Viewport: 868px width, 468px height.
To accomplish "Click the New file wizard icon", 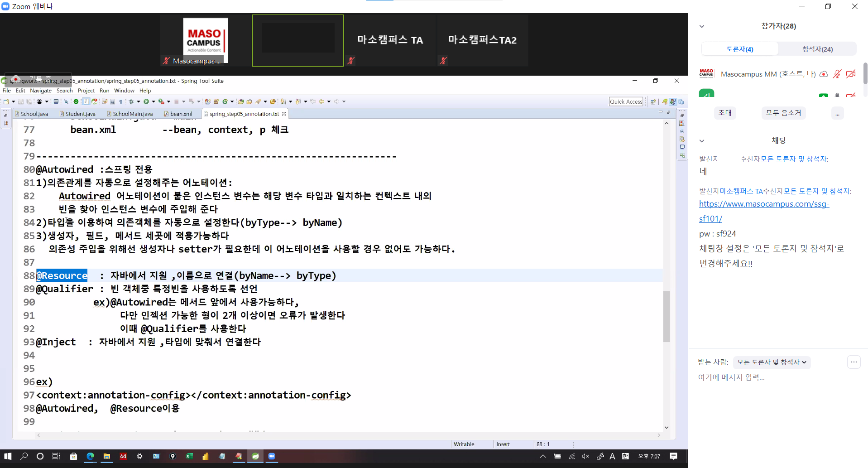I will (x=6, y=101).
